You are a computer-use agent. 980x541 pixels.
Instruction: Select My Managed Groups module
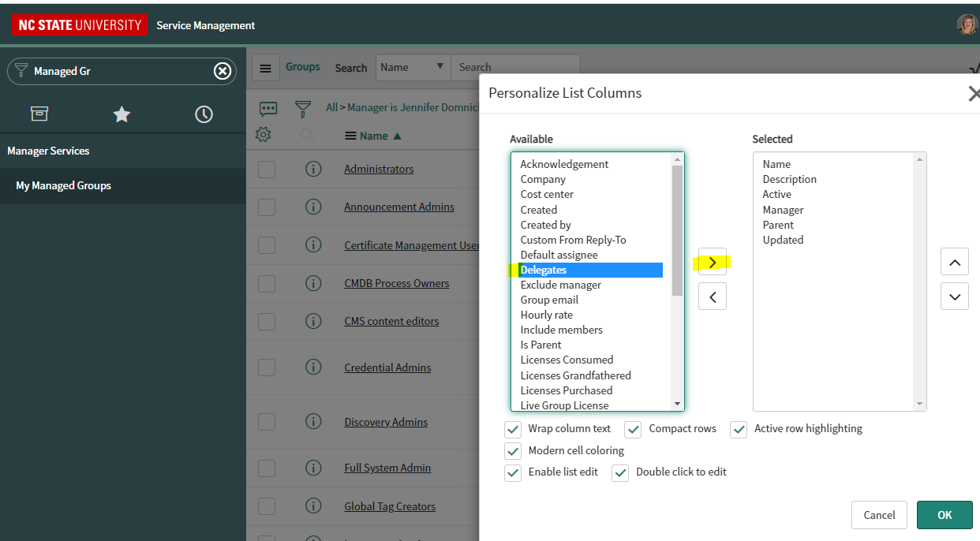tap(64, 185)
